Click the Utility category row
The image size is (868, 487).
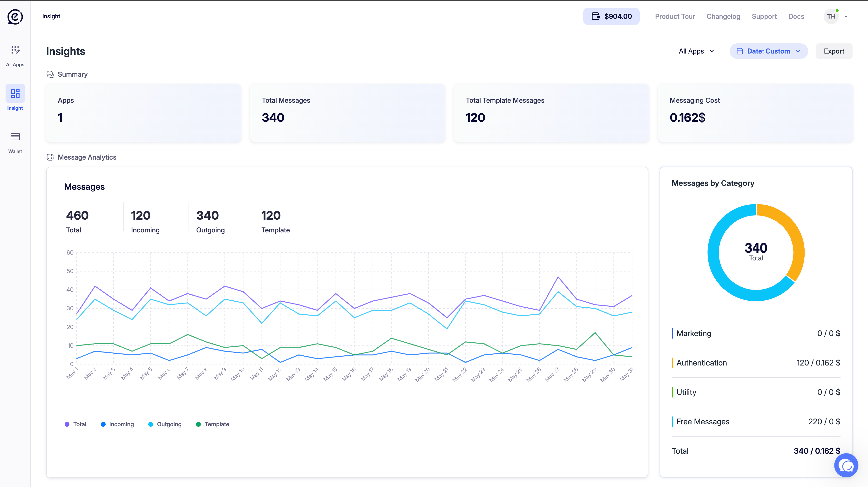756,392
